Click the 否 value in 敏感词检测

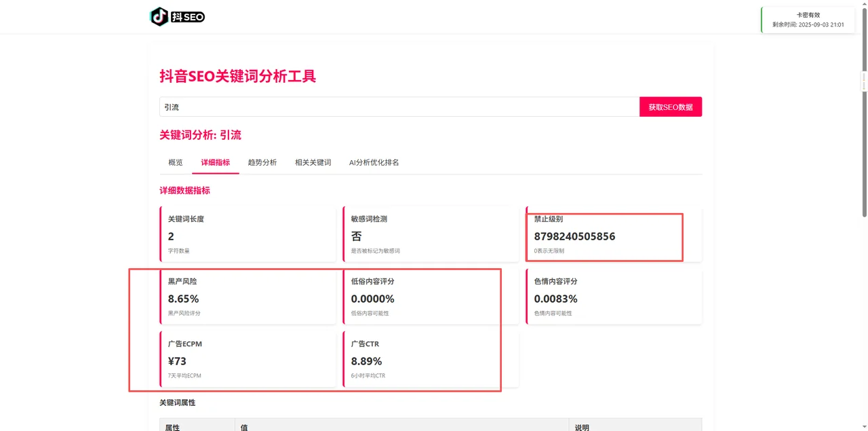(357, 236)
